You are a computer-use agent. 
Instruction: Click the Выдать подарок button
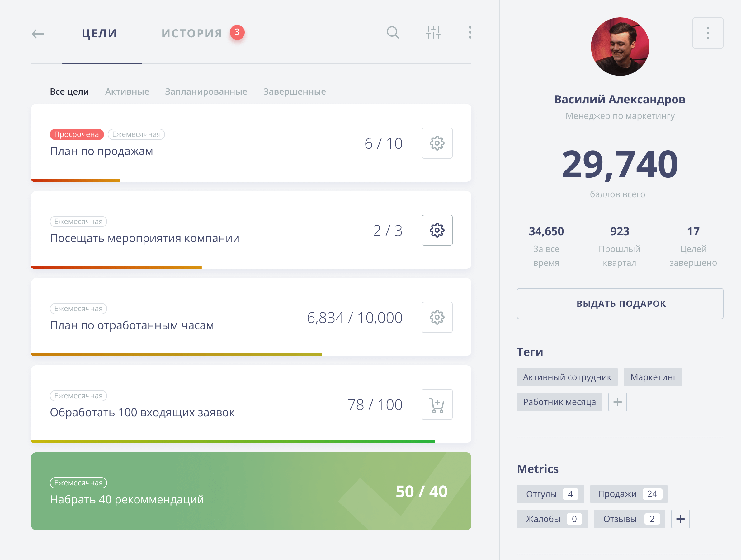620,304
